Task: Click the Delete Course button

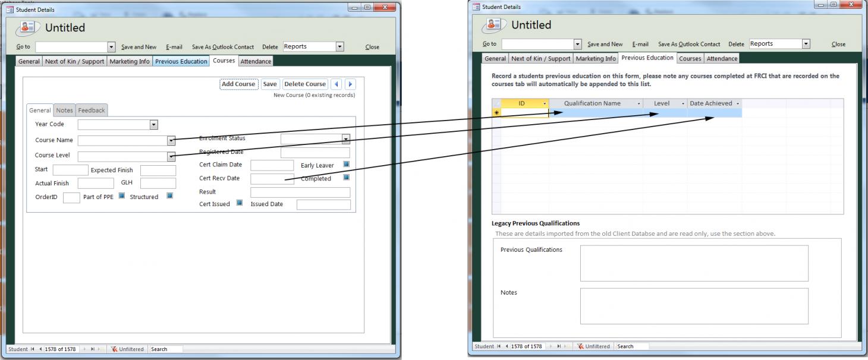Action: (306, 84)
